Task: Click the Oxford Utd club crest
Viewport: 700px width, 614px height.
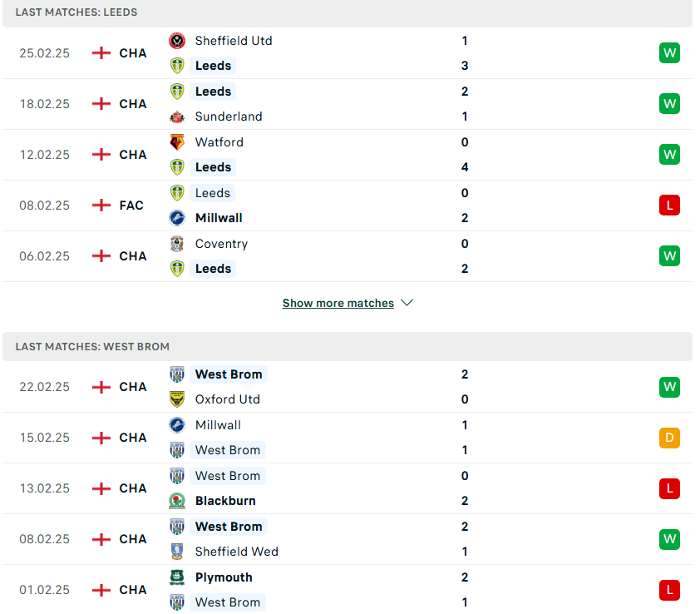Action: point(177,399)
